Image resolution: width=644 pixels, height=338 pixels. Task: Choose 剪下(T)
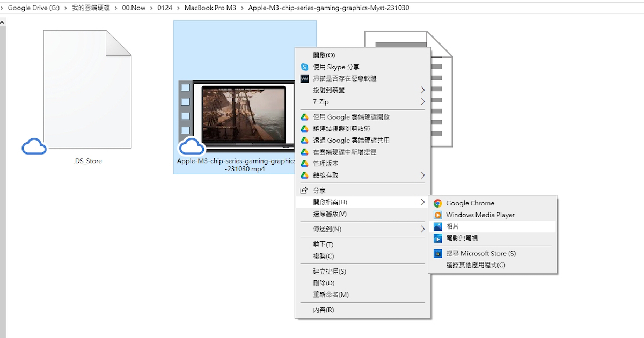363,245
